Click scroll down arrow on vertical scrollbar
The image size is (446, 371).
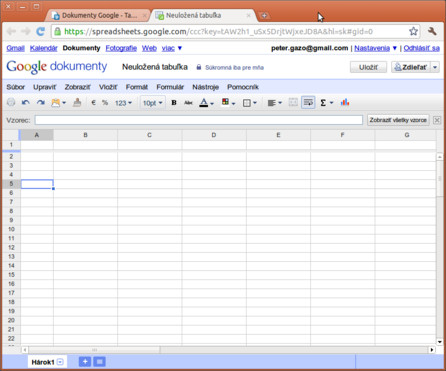click(440, 342)
